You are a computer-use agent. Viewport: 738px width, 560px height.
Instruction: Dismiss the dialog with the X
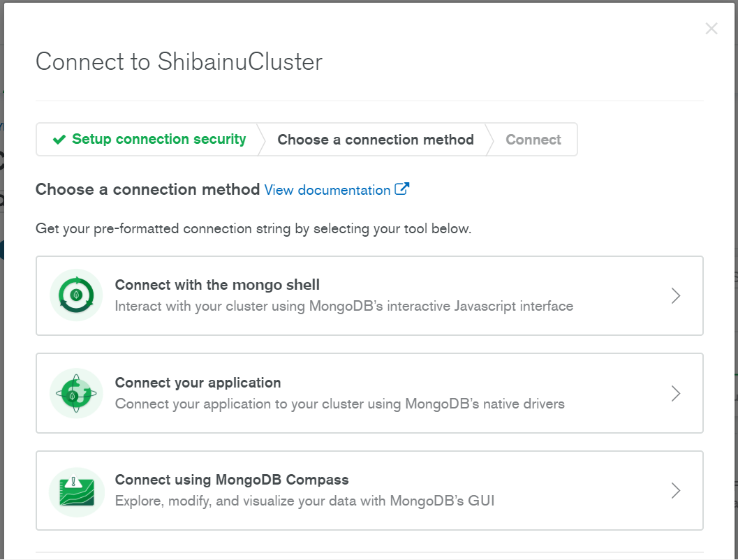pos(711,29)
